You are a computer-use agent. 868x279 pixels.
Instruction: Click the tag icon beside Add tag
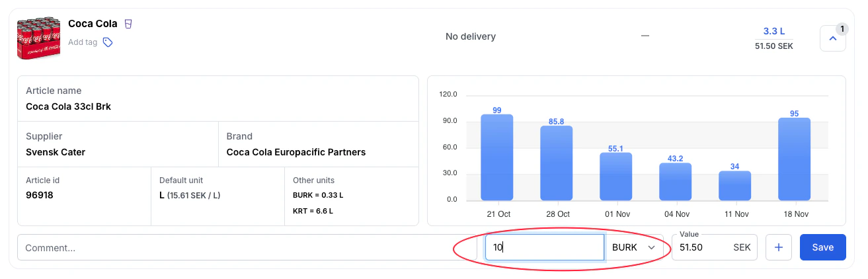pos(108,42)
